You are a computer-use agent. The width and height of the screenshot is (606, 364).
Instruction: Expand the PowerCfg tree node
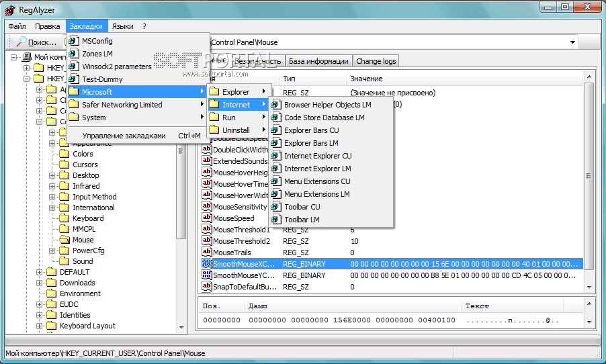[52, 251]
